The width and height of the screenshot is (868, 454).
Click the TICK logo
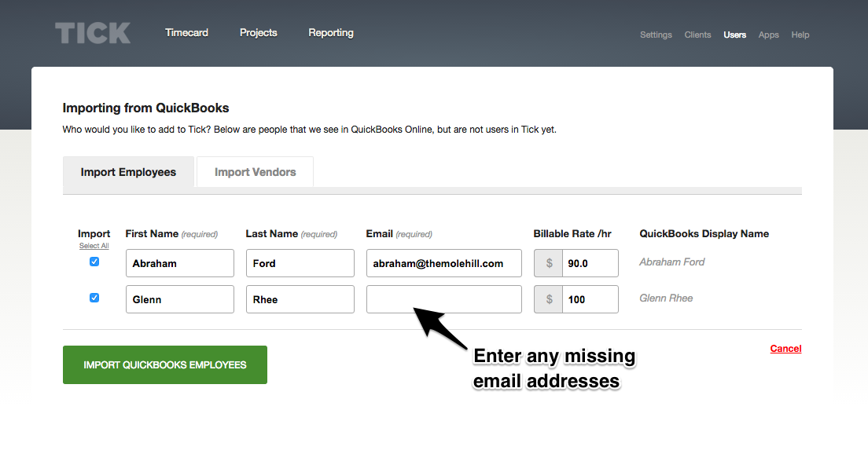tap(92, 33)
